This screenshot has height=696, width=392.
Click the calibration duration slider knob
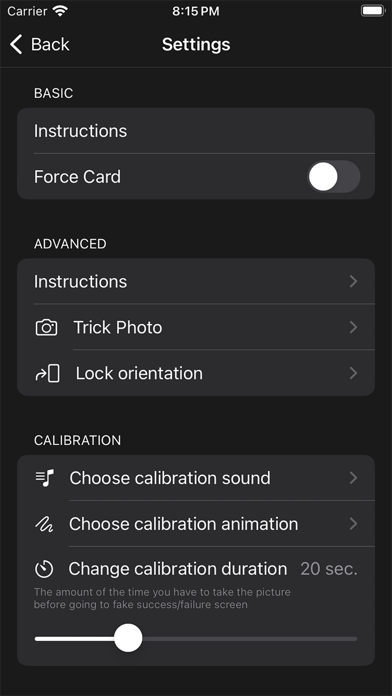(x=128, y=638)
